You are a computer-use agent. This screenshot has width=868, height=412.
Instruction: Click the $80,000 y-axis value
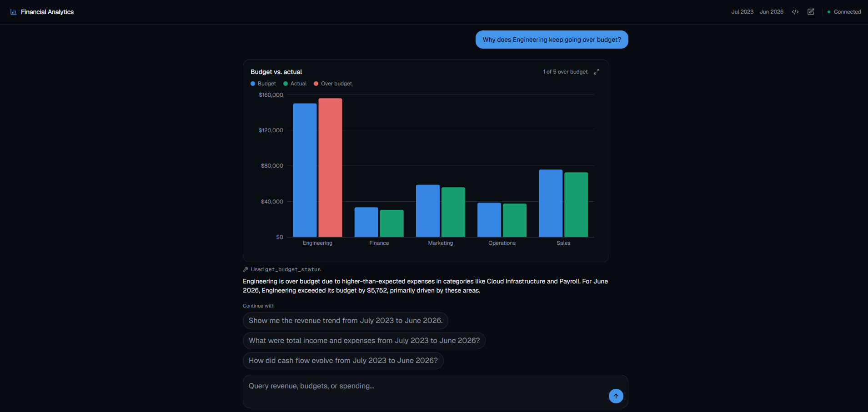(x=272, y=166)
